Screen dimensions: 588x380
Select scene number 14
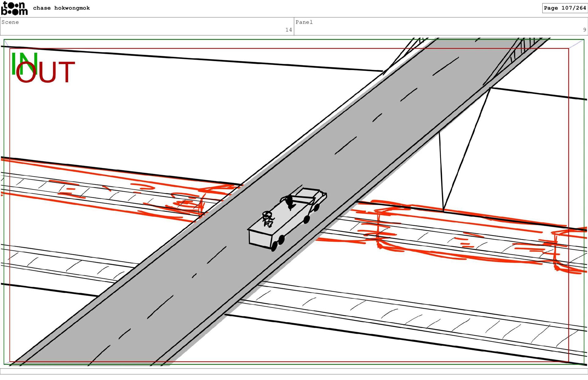(x=288, y=30)
